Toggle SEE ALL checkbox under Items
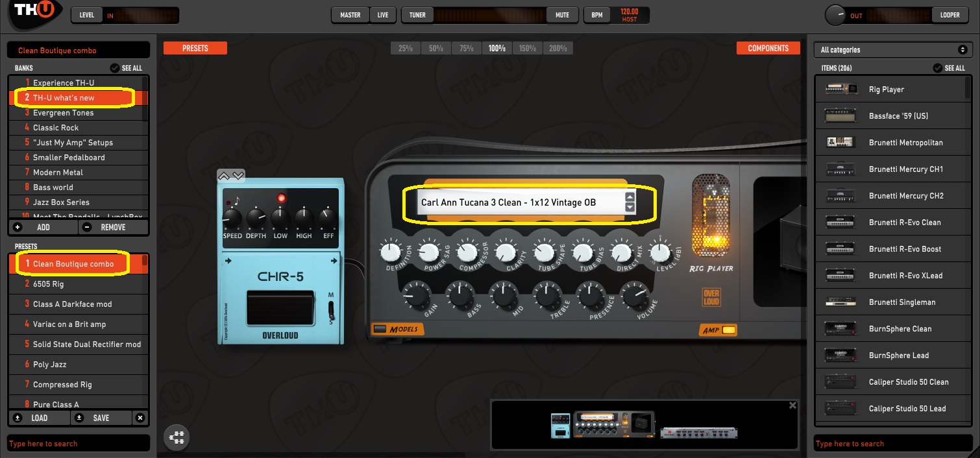The image size is (980, 458). (x=938, y=68)
